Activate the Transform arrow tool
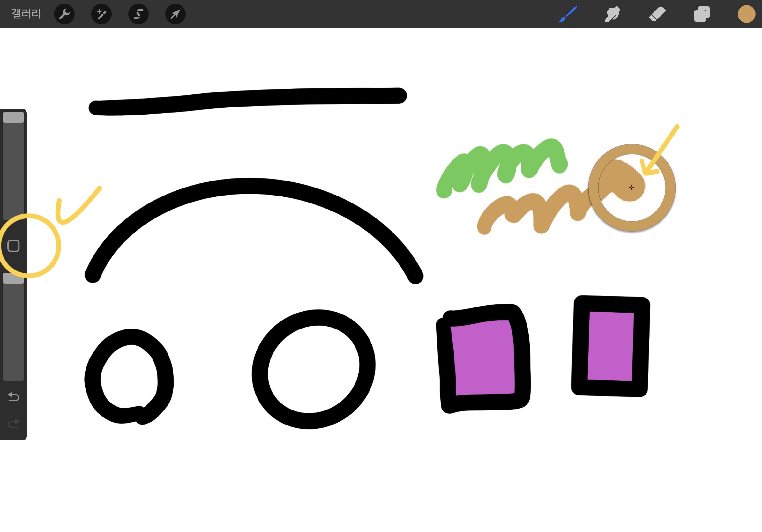This screenshot has height=532, width=762. (175, 14)
